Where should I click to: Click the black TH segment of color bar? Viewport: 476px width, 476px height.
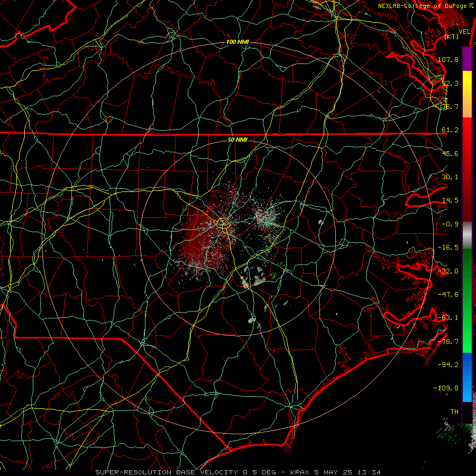point(467,412)
